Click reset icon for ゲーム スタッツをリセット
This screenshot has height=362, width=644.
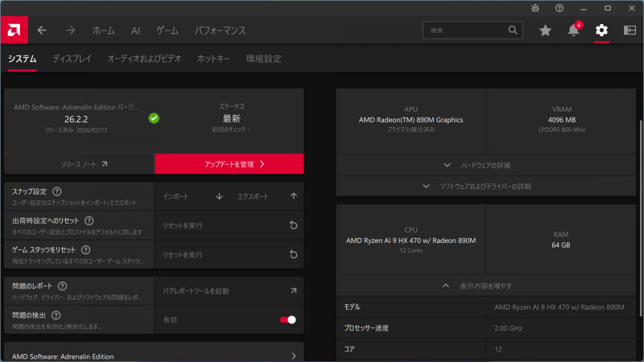pos(293,254)
